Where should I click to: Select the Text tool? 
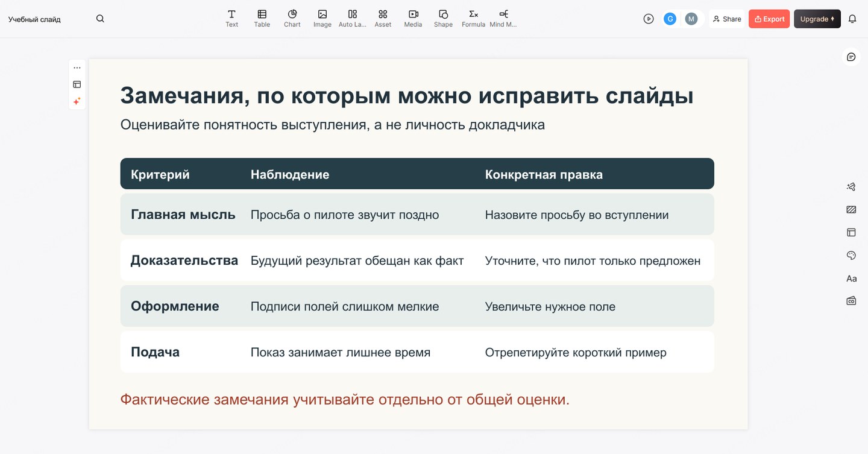231,19
